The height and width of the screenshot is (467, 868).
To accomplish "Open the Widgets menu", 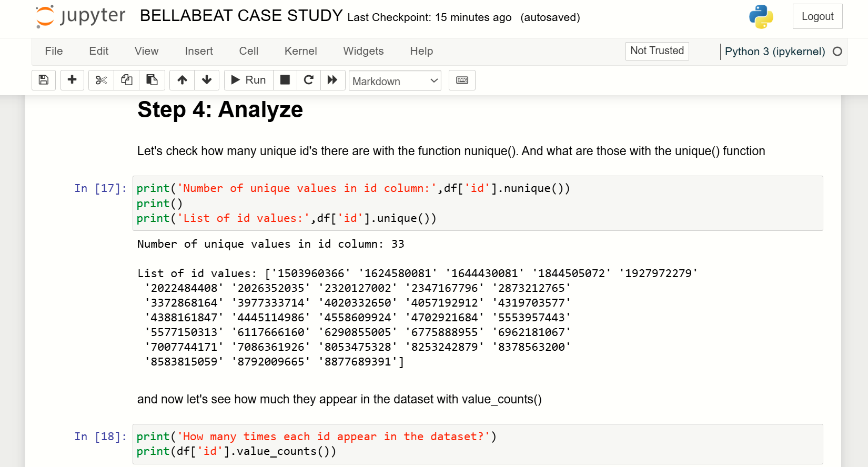I will coord(364,51).
